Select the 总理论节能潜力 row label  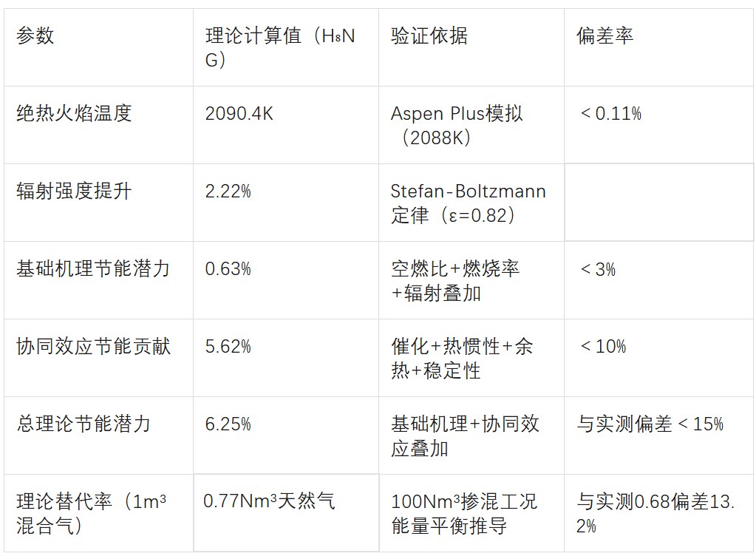(84, 424)
